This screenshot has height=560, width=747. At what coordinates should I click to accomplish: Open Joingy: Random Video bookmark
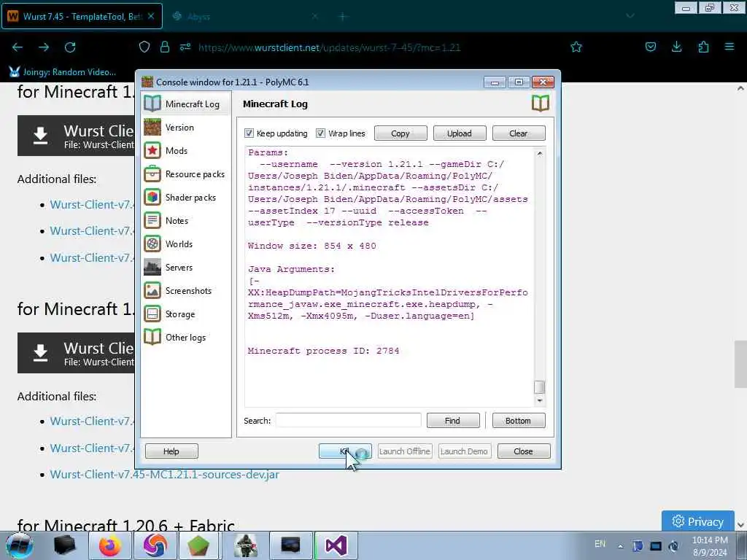63,72
